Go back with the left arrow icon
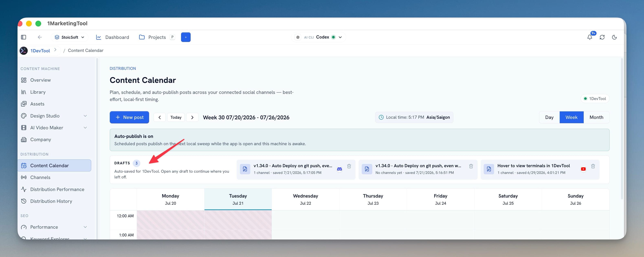The height and width of the screenshot is (257, 644). pos(40,37)
